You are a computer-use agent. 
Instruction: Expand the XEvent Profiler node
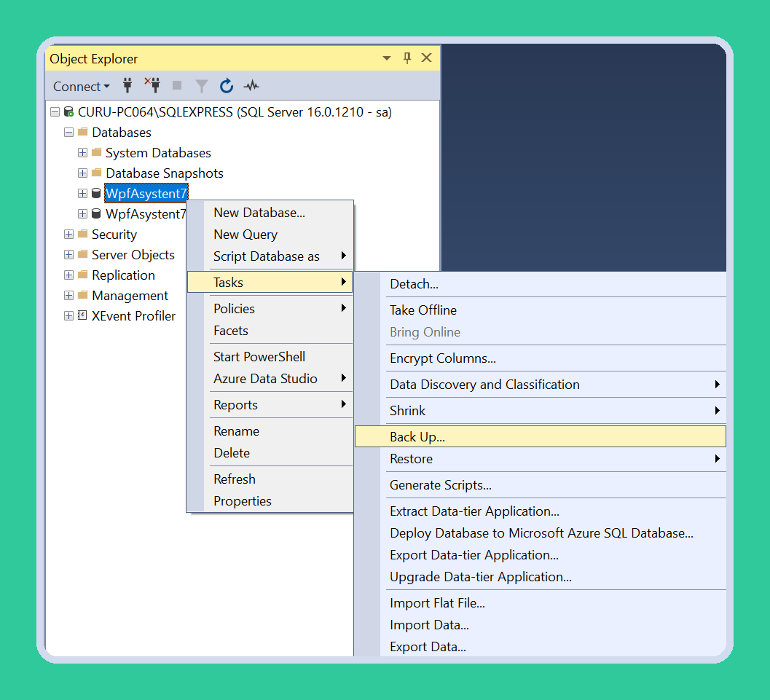coord(68,315)
